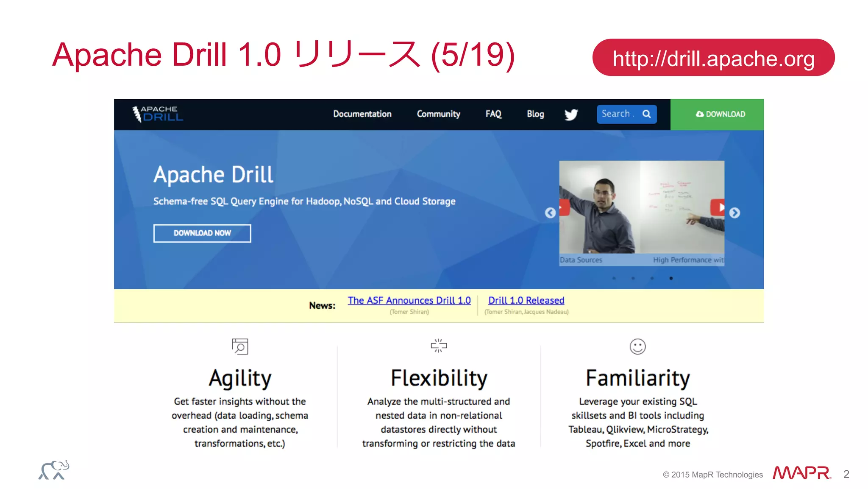Select the first carousel dot indicator
The width and height of the screenshot is (868, 489).
click(x=614, y=278)
